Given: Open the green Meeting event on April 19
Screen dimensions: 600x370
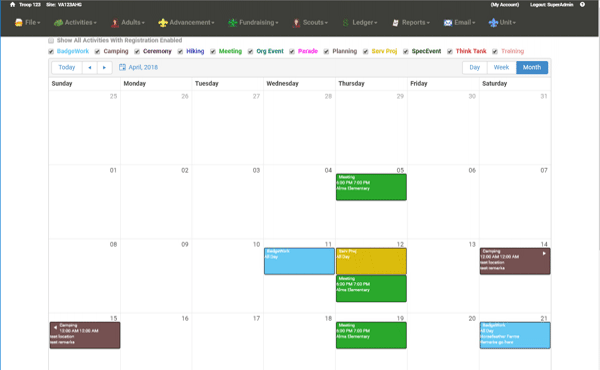Looking at the screenshot, I should click(x=371, y=335).
